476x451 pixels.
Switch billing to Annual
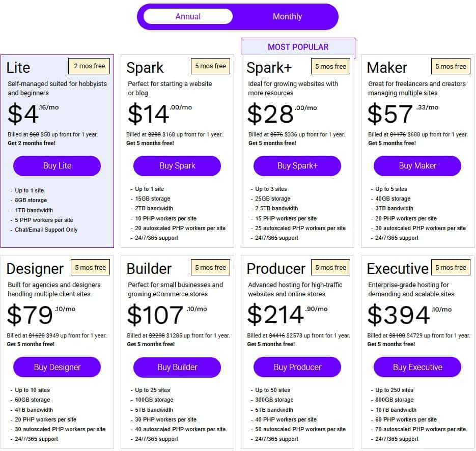[188, 16]
